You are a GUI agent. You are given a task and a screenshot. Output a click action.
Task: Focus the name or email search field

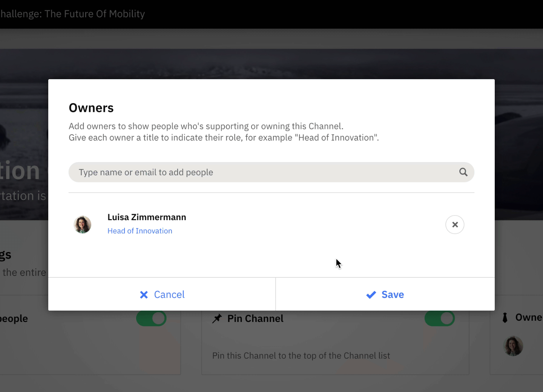[271, 172]
